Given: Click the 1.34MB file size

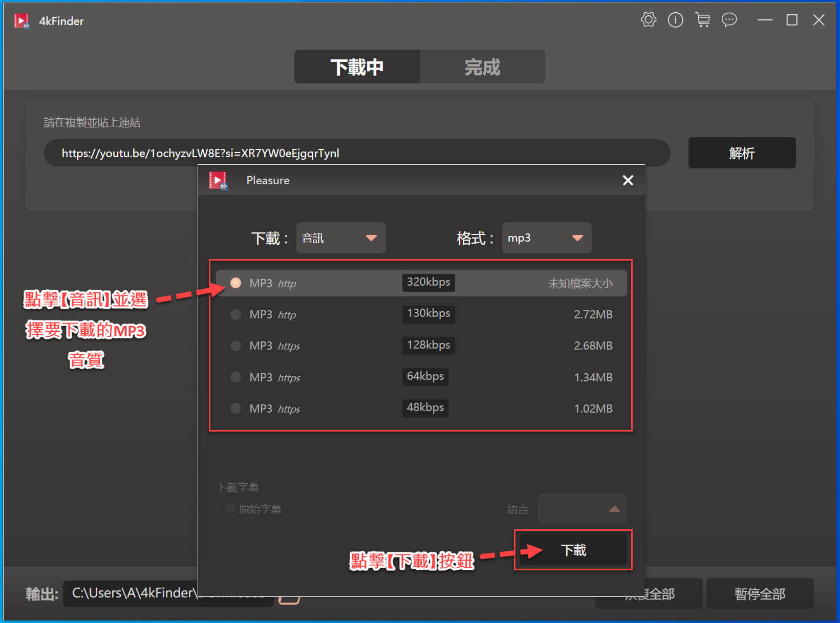Looking at the screenshot, I should 593,377.
